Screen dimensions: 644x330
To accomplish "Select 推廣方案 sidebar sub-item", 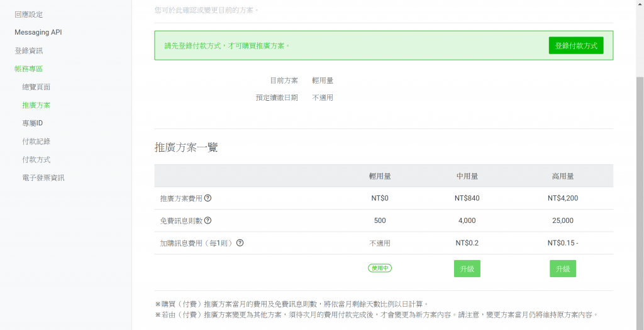I will coord(36,105).
